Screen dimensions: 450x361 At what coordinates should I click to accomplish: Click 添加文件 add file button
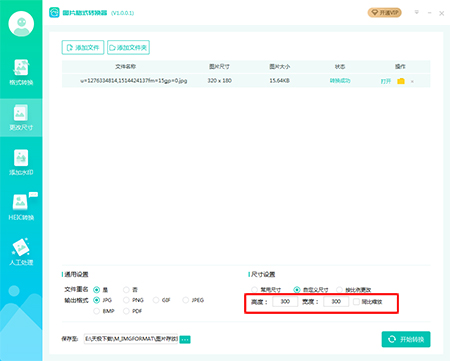(x=83, y=47)
